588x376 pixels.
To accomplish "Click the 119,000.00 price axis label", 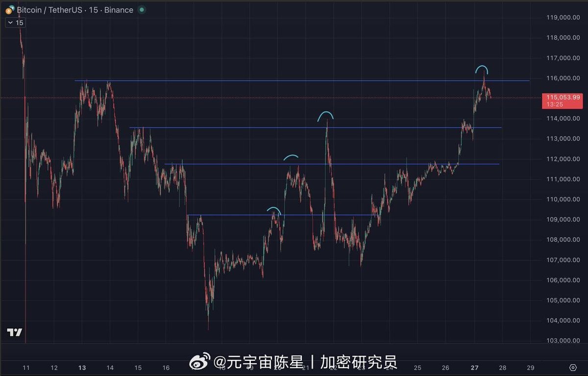I will point(563,18).
